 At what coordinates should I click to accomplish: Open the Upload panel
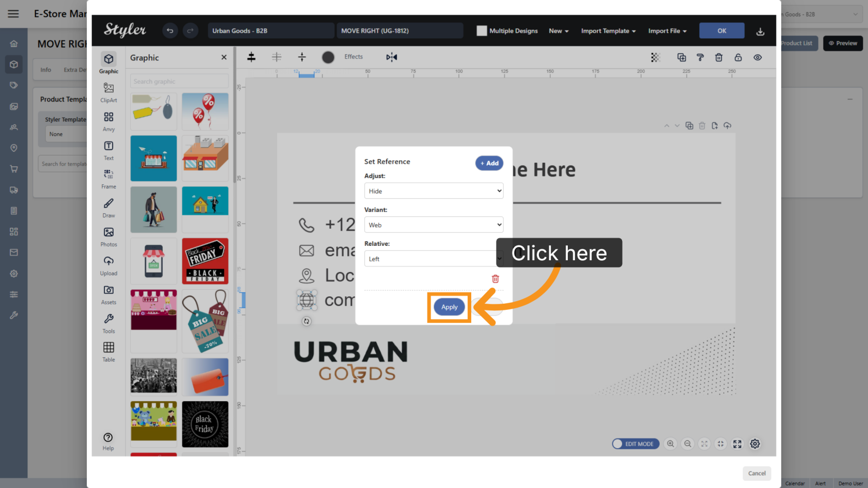pos(109,265)
